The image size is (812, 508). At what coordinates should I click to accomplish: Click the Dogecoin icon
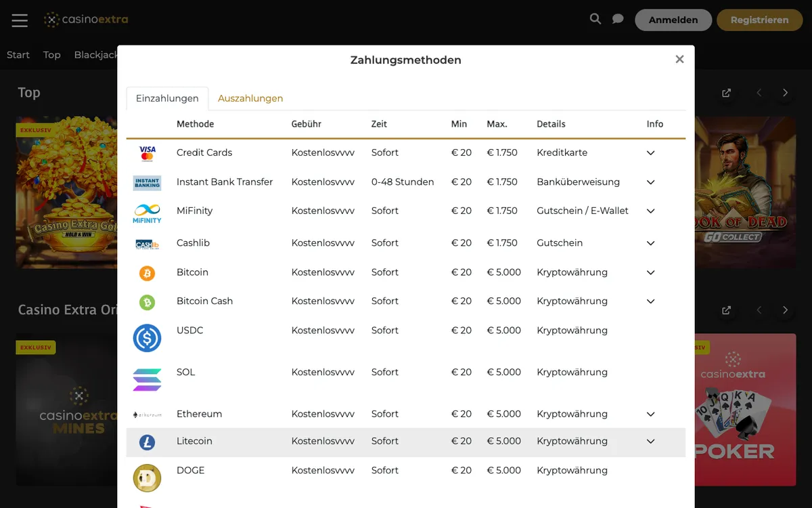point(147,478)
